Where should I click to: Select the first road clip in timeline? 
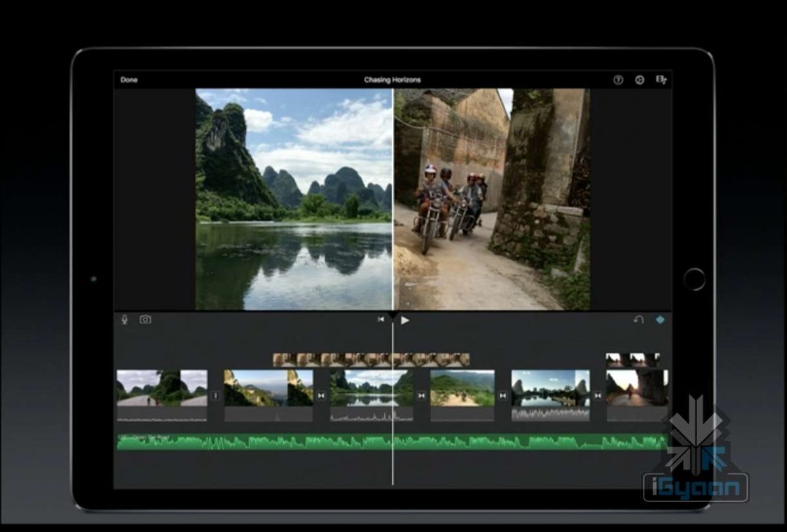click(162, 388)
